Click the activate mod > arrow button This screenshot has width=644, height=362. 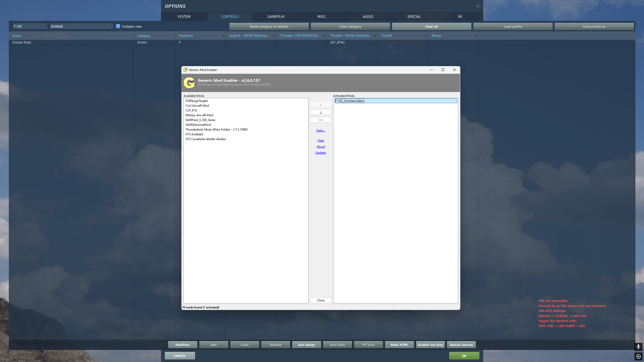tap(321, 104)
